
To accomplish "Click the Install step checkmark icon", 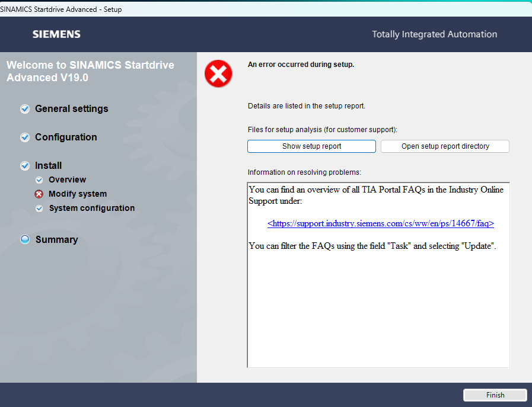I will (x=25, y=166).
